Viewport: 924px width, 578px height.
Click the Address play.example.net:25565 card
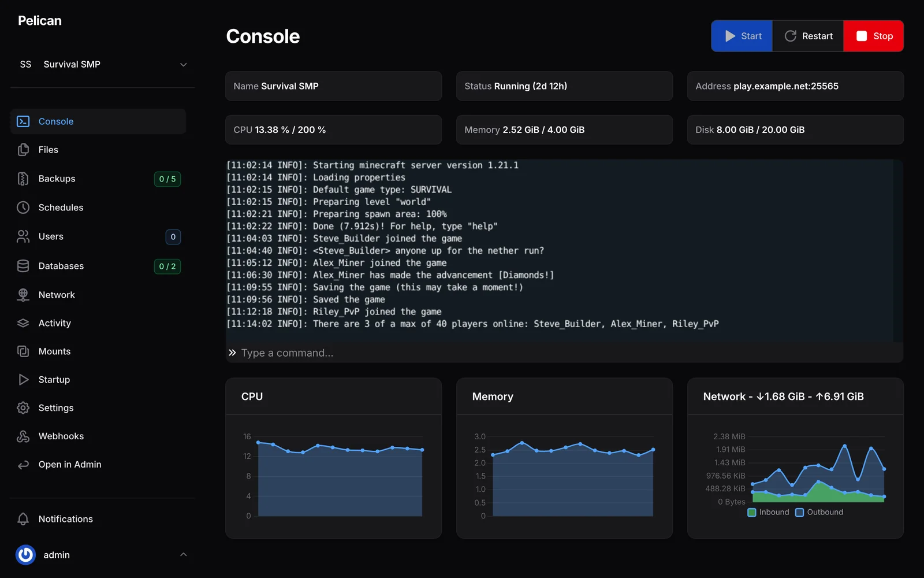point(795,86)
